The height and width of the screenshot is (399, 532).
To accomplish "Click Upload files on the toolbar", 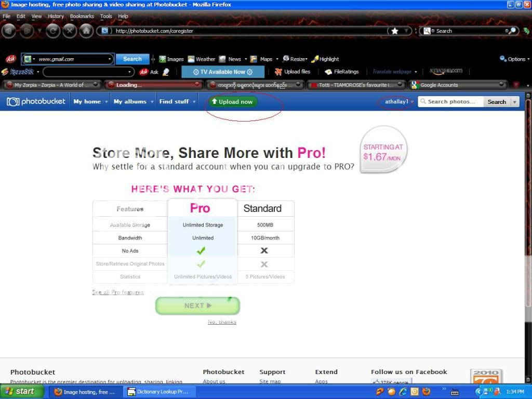I will click(292, 72).
